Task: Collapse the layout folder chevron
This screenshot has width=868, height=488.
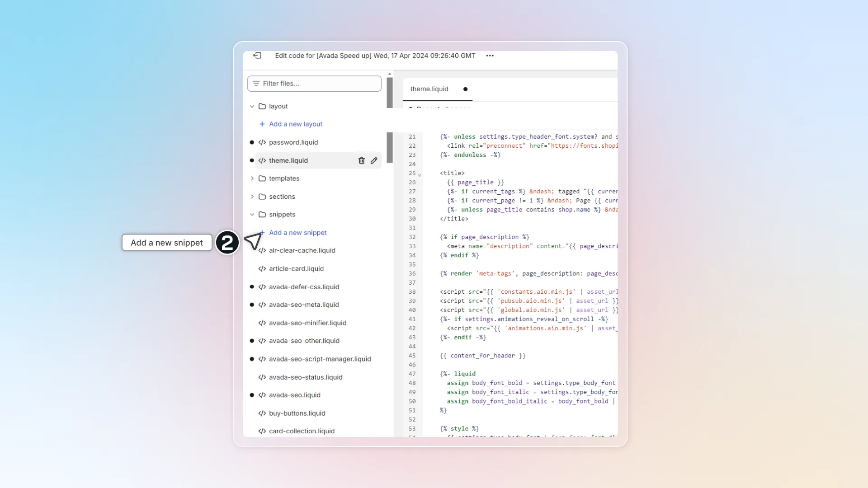Action: coord(252,106)
